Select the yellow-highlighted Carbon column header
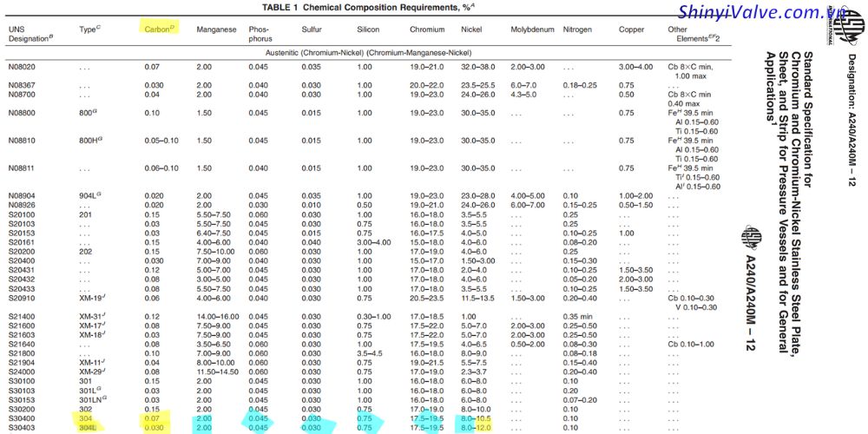Screen dimensions: 868x434 click(160, 29)
